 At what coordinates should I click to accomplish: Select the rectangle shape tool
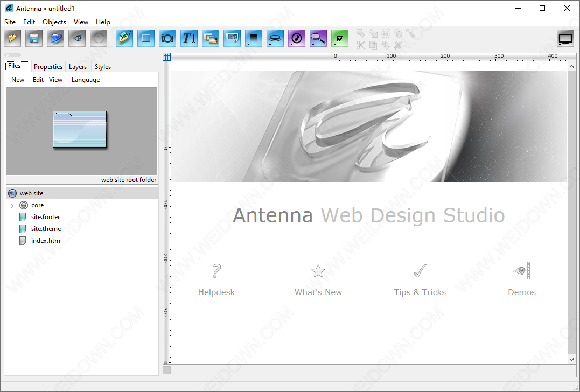(146, 38)
